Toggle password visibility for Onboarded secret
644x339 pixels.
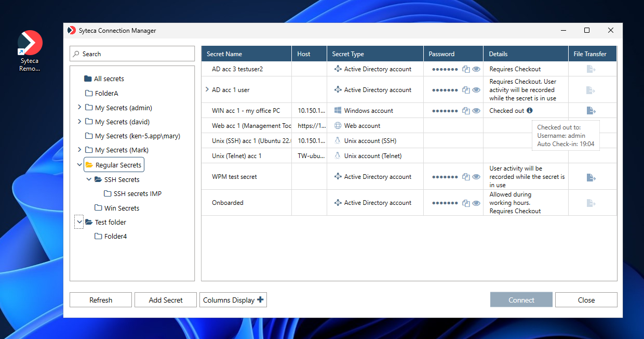[x=476, y=203]
